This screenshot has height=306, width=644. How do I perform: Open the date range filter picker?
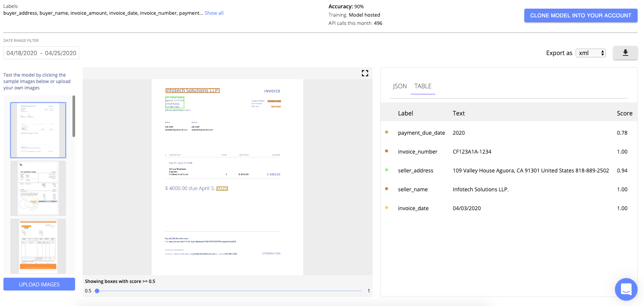point(41,53)
